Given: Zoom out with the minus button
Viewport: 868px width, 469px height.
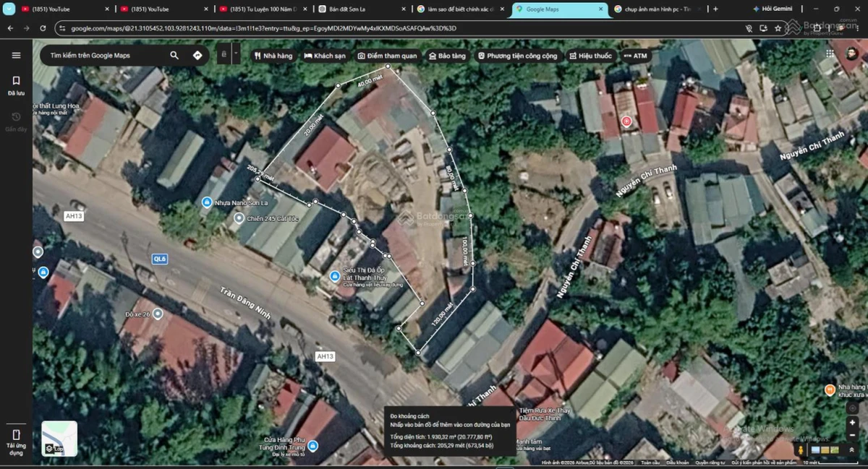Looking at the screenshot, I should [x=853, y=436].
